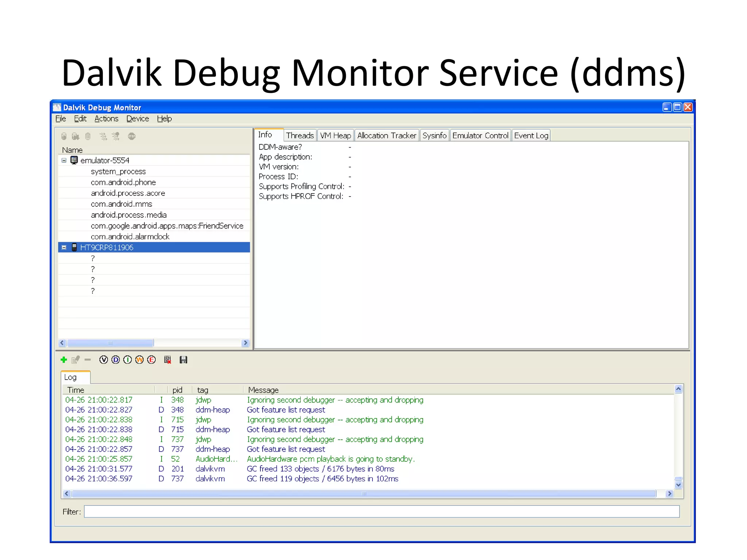This screenshot has height=560, width=747.
Task: Click the Filter text input field
Action: click(382, 512)
